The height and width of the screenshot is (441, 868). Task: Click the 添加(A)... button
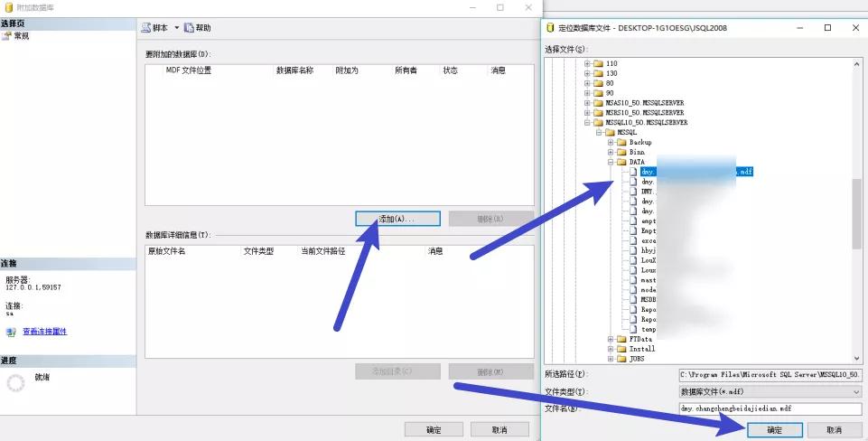(x=398, y=219)
